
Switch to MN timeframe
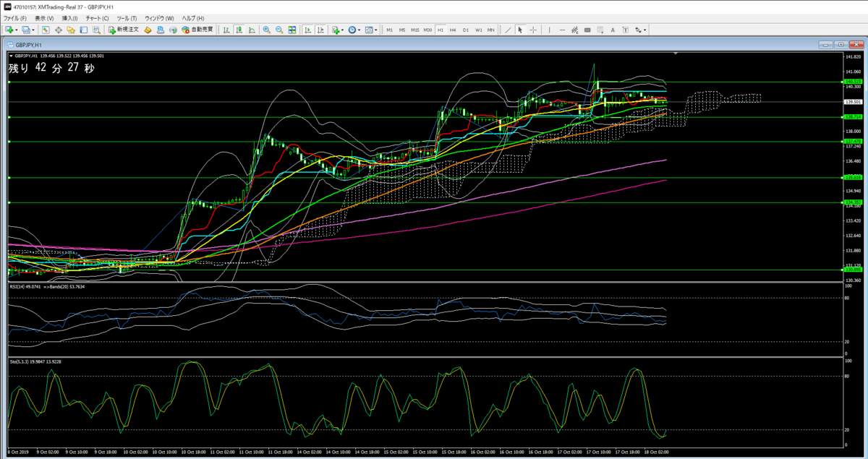point(490,30)
